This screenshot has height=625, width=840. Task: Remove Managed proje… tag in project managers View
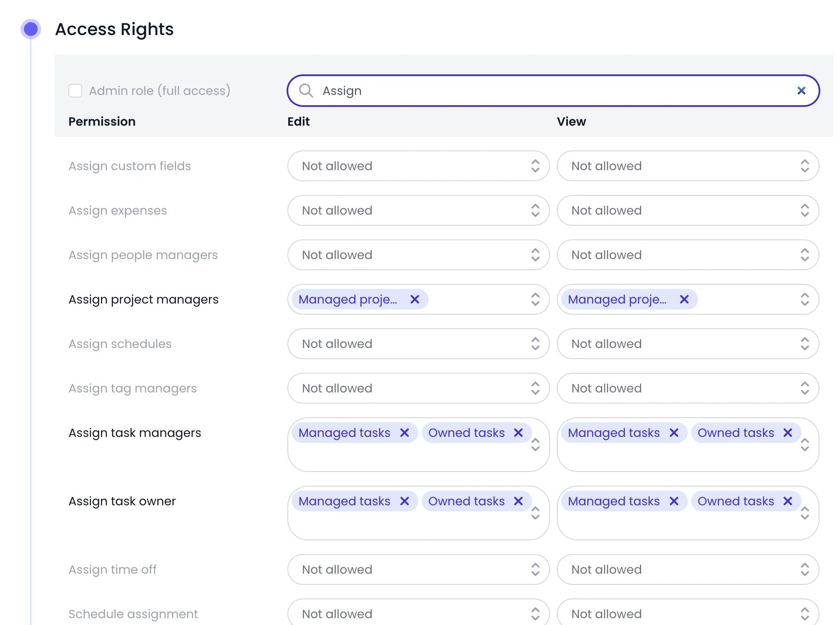coord(684,299)
